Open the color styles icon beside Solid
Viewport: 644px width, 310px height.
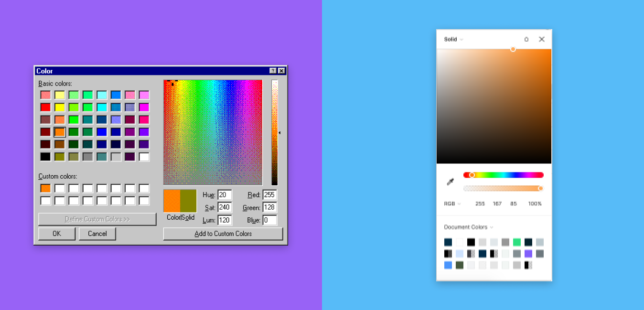coord(526,39)
